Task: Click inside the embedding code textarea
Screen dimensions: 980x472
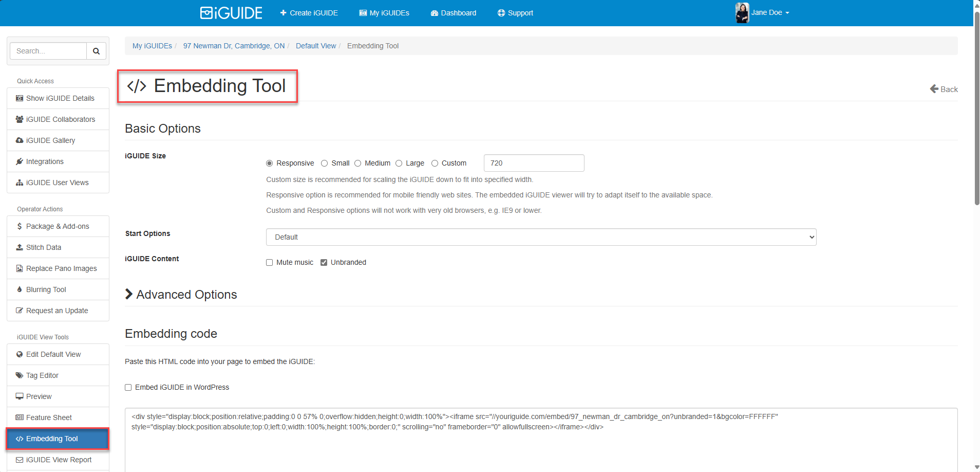Action: click(541, 440)
